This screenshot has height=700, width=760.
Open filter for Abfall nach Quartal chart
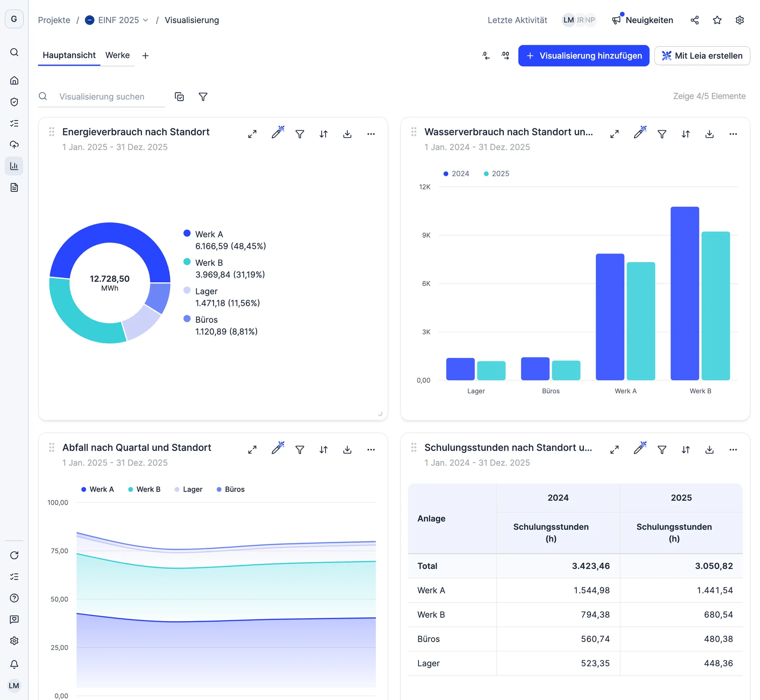click(300, 450)
